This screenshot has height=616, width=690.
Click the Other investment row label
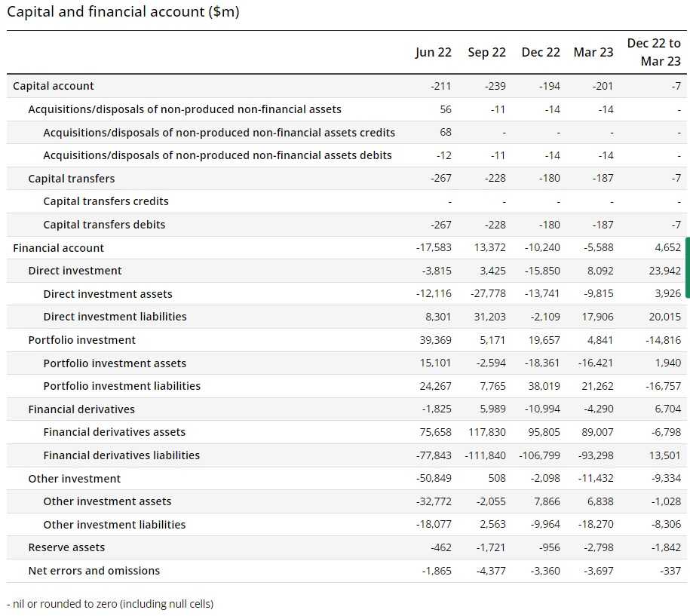click(x=74, y=479)
